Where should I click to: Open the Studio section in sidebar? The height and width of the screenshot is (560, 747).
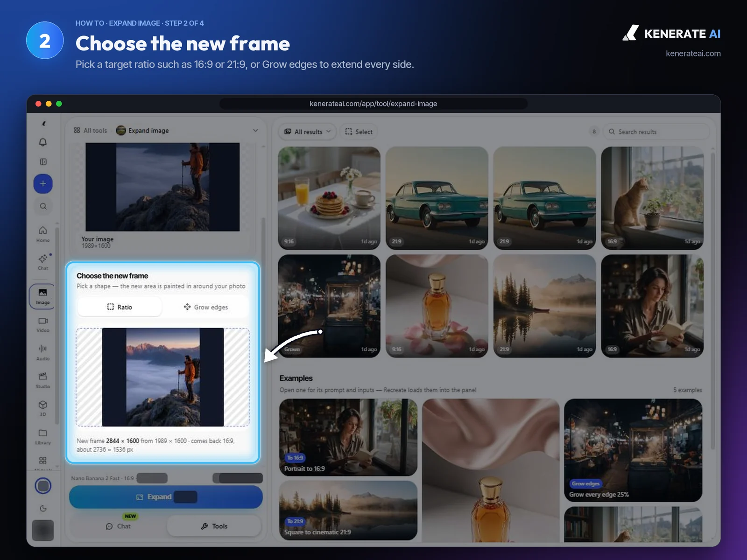pos(43,380)
